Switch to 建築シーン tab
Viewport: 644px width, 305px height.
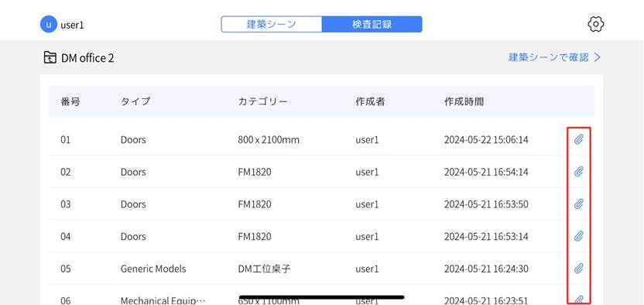click(x=272, y=24)
